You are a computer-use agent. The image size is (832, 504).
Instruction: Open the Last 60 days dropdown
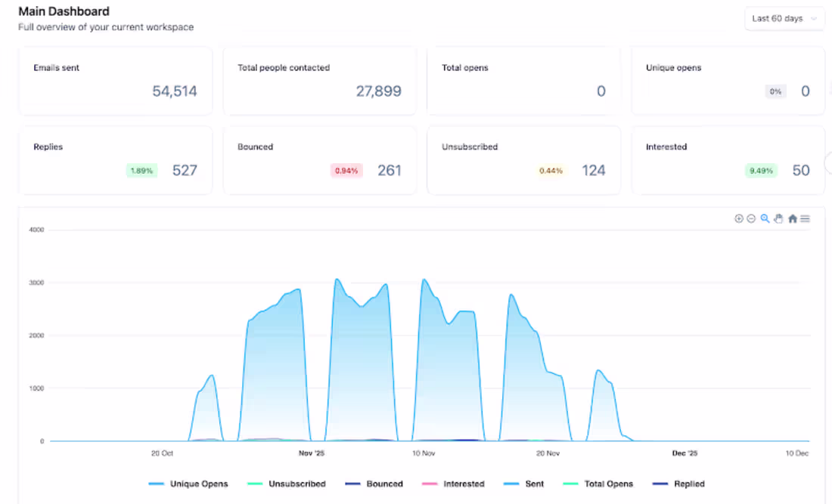(x=784, y=19)
